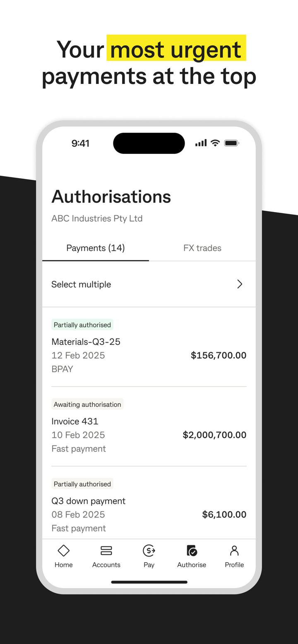Tap the Pay dollar icon

149,551
